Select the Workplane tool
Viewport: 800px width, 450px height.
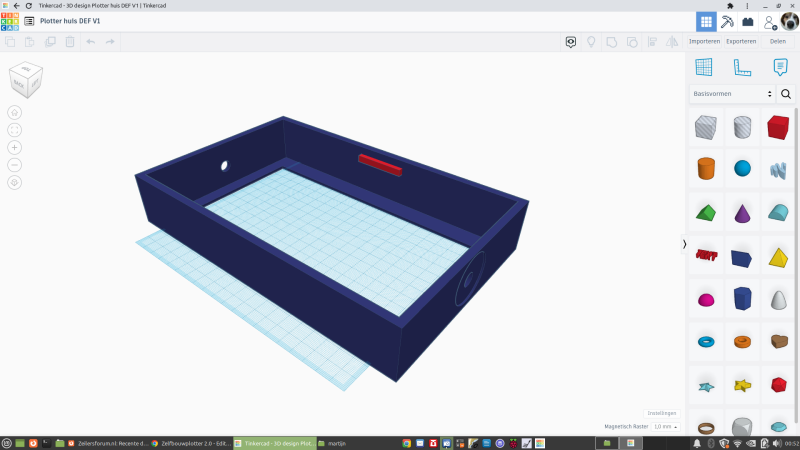[x=704, y=67]
